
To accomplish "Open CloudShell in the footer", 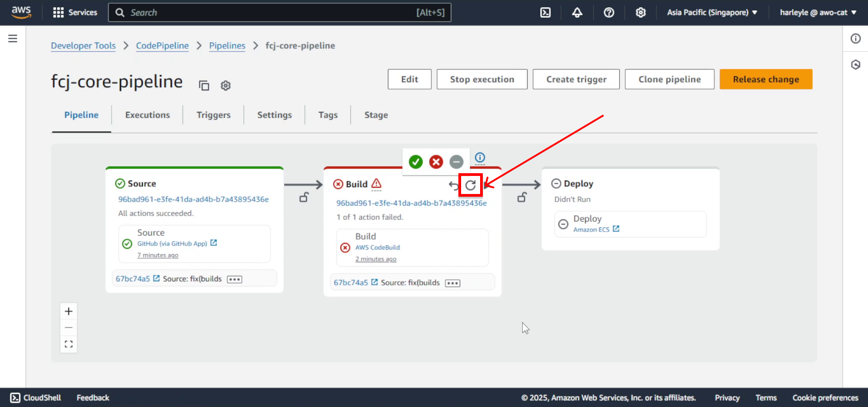I will pyautogui.click(x=36, y=398).
